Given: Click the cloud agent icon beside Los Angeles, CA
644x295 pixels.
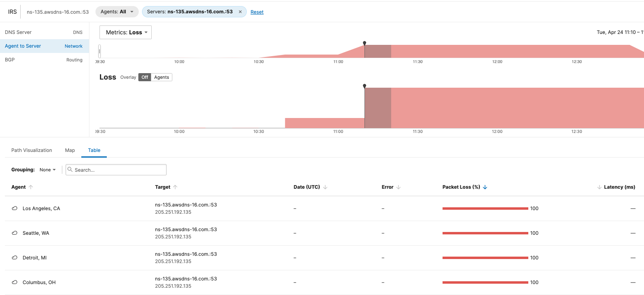Looking at the screenshot, I should 15,209.
